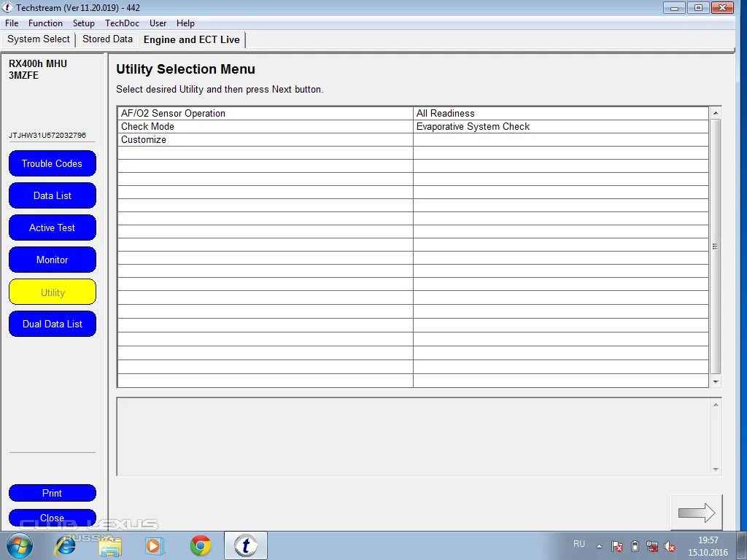The image size is (747, 560).
Task: Open the User menu
Action: 158,23
